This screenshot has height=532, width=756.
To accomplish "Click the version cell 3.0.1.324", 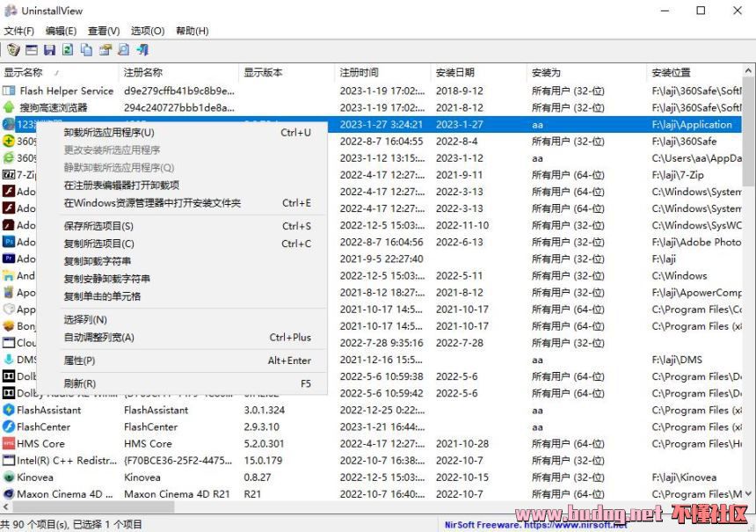I will 265,410.
